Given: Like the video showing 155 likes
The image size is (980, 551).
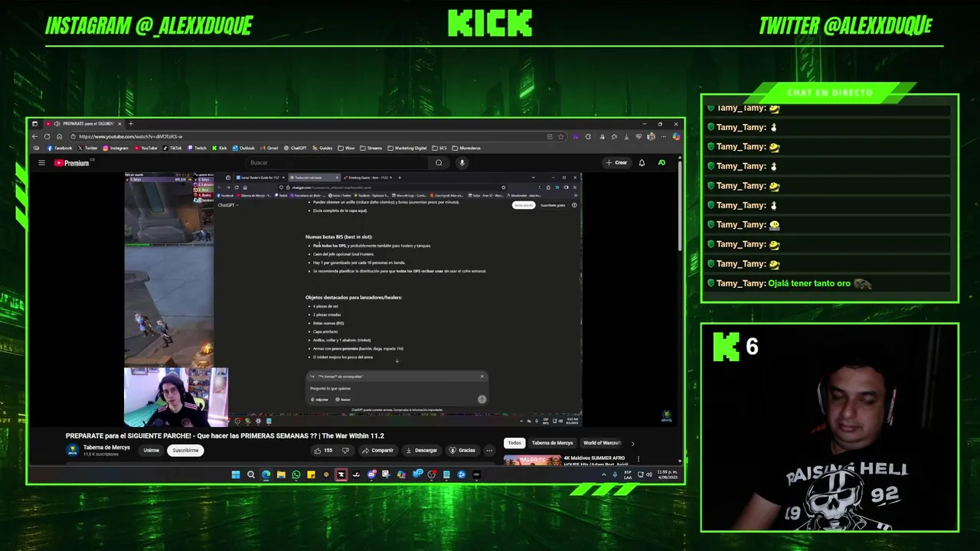Looking at the screenshot, I should point(322,450).
